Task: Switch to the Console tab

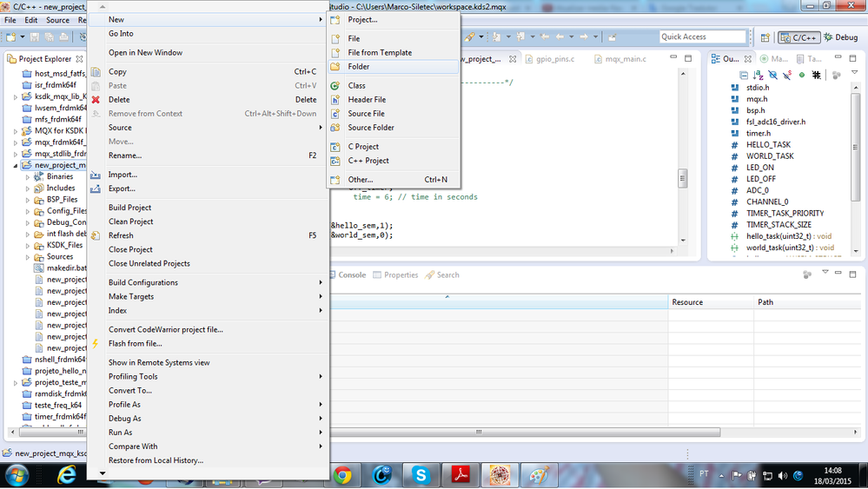Action: [347, 275]
